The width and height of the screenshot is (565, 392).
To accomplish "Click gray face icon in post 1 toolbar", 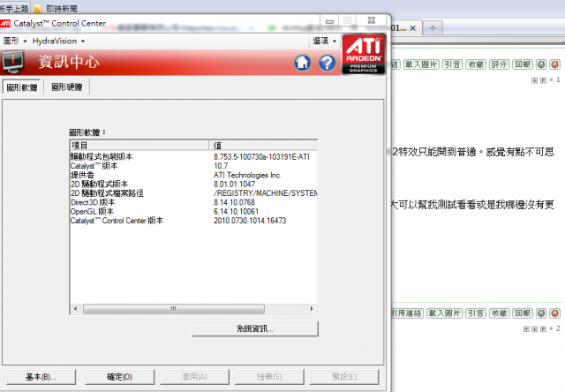I will click(x=541, y=64).
